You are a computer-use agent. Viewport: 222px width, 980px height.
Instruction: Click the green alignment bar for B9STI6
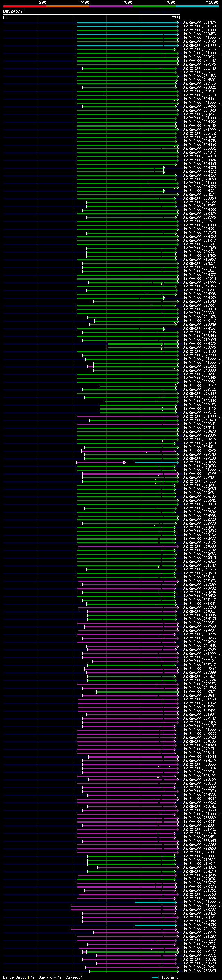click(x=126, y=49)
